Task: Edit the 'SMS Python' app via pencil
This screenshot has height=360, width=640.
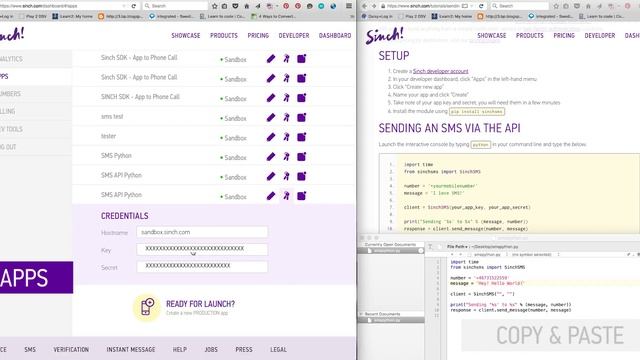Action: pyautogui.click(x=271, y=157)
